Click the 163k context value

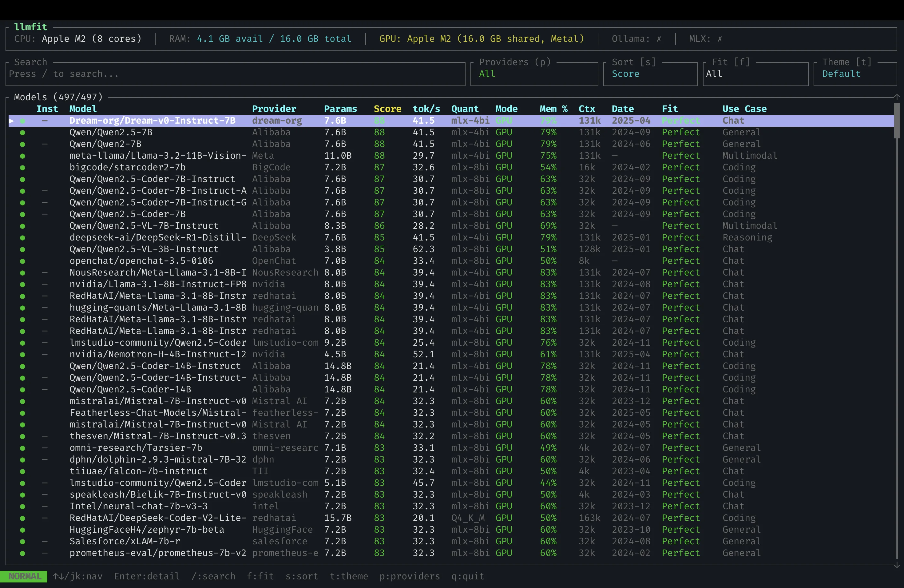point(589,518)
